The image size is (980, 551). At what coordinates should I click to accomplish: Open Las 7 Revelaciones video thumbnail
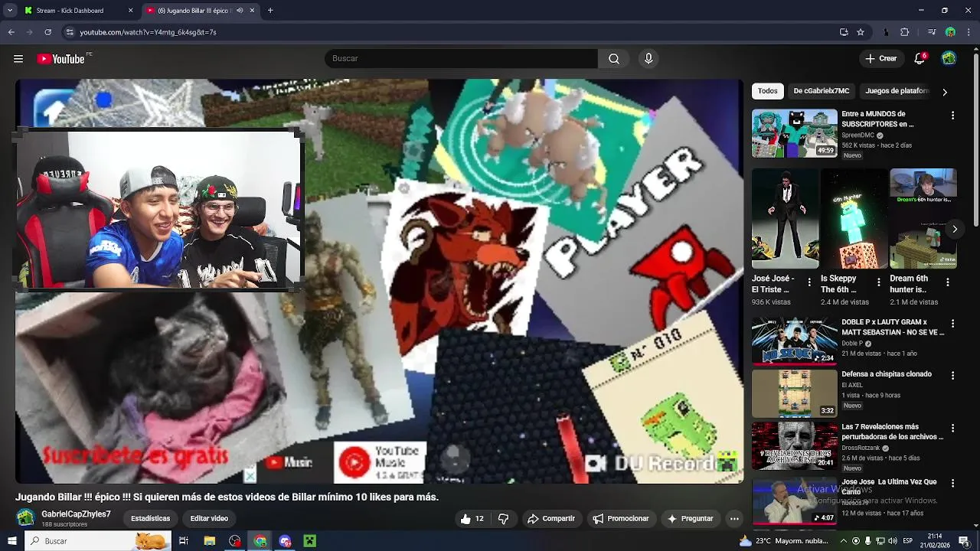794,446
